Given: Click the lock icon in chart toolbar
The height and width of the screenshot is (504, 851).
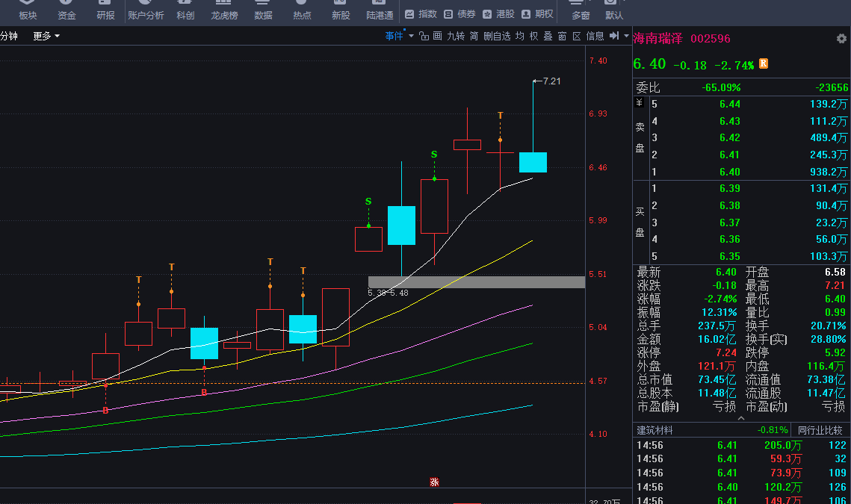Looking at the screenshot, I should coord(424,36).
